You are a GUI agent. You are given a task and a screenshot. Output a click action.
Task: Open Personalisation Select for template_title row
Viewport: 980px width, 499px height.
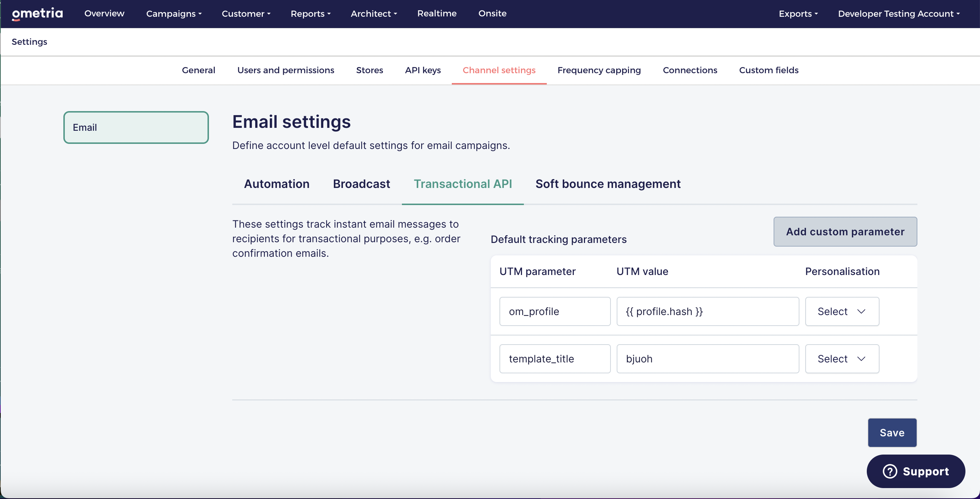click(x=842, y=359)
